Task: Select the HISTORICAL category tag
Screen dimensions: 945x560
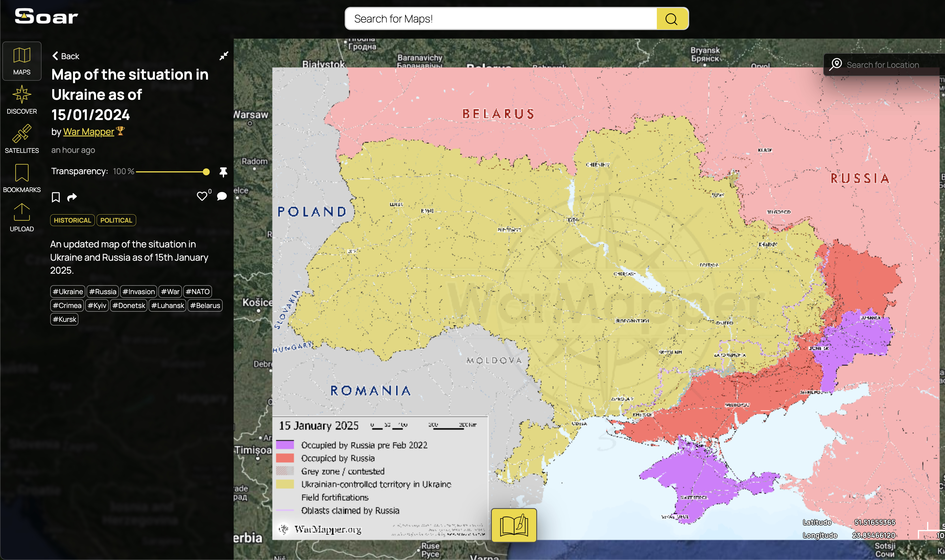Action: coord(72,220)
